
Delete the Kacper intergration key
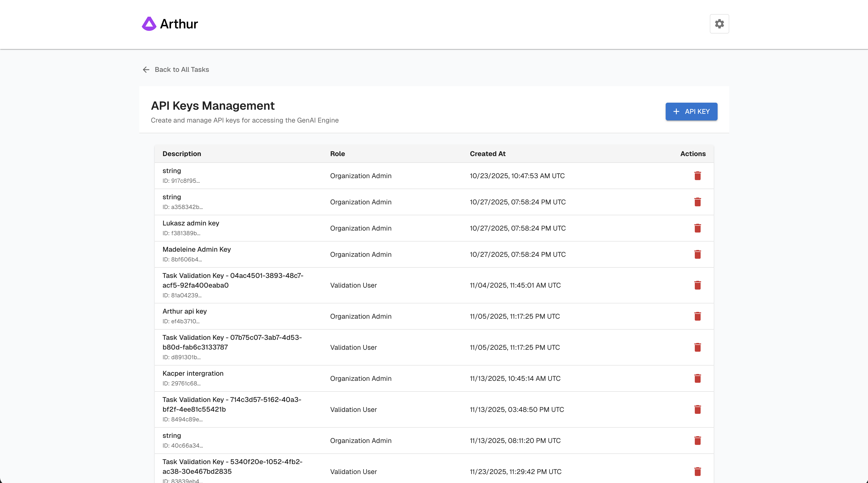pyautogui.click(x=698, y=378)
